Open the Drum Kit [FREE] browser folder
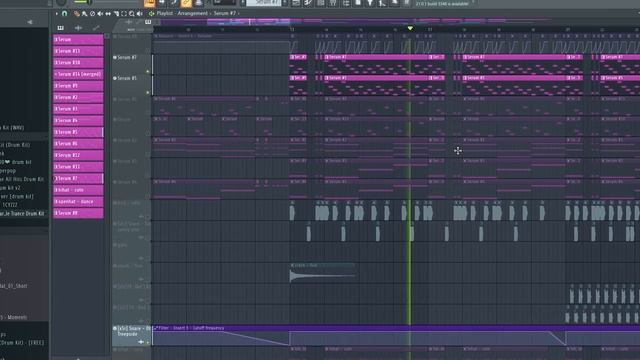Screen dimensions: 640x360 click(22, 343)
